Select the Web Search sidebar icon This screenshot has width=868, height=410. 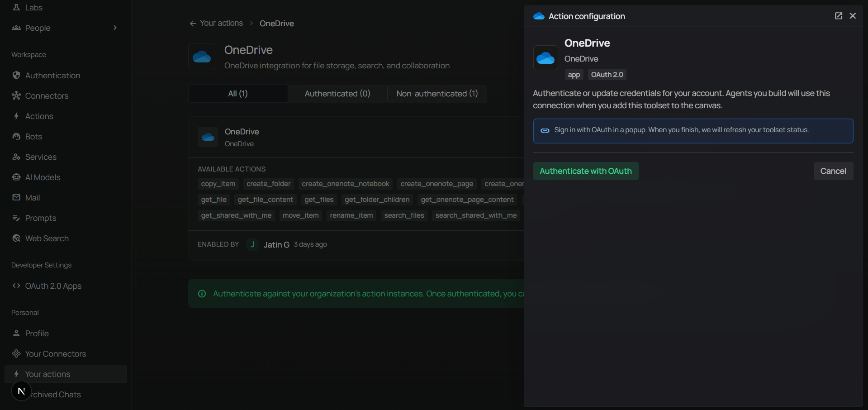tap(47, 238)
